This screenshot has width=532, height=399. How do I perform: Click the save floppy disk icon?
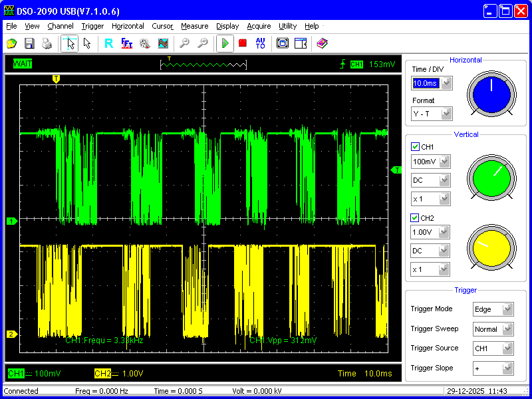(x=29, y=43)
